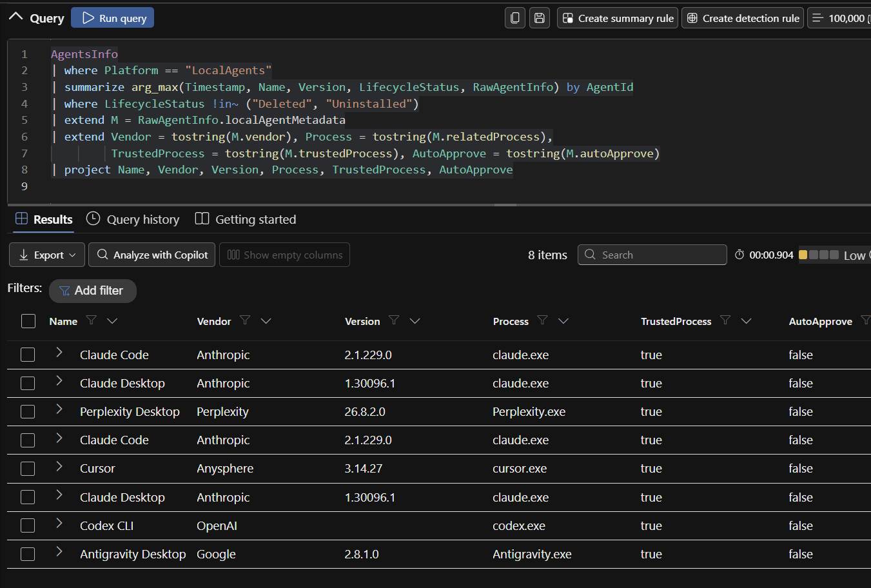The image size is (871, 588).
Task: Focus the results Search box
Action: point(652,255)
